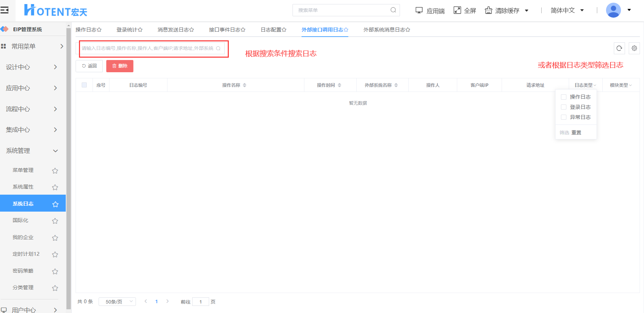
Task: Favorite 菜单管理 with its star icon
Action: (55, 171)
